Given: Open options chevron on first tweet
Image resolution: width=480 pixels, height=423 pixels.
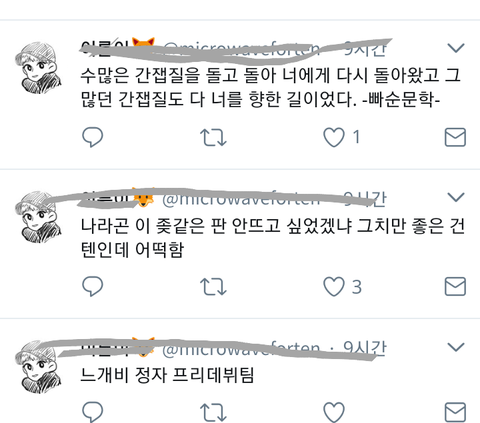Looking at the screenshot, I should tap(456, 48).
